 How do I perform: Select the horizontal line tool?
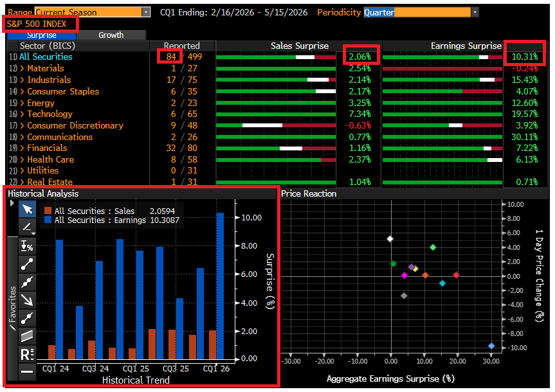[x=27, y=371]
